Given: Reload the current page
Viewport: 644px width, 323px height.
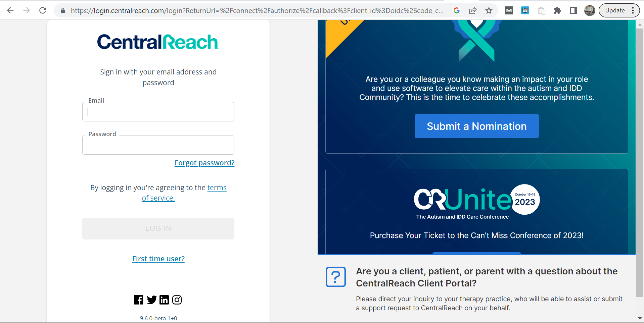Looking at the screenshot, I should 43,10.
